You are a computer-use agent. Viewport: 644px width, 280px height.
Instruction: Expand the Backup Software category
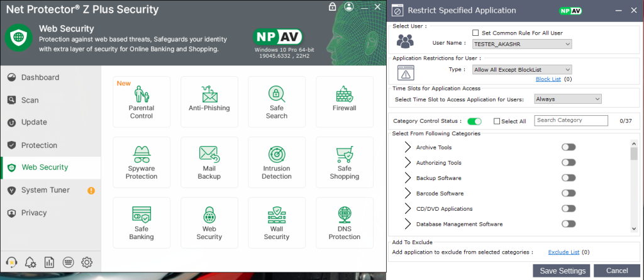pos(406,178)
